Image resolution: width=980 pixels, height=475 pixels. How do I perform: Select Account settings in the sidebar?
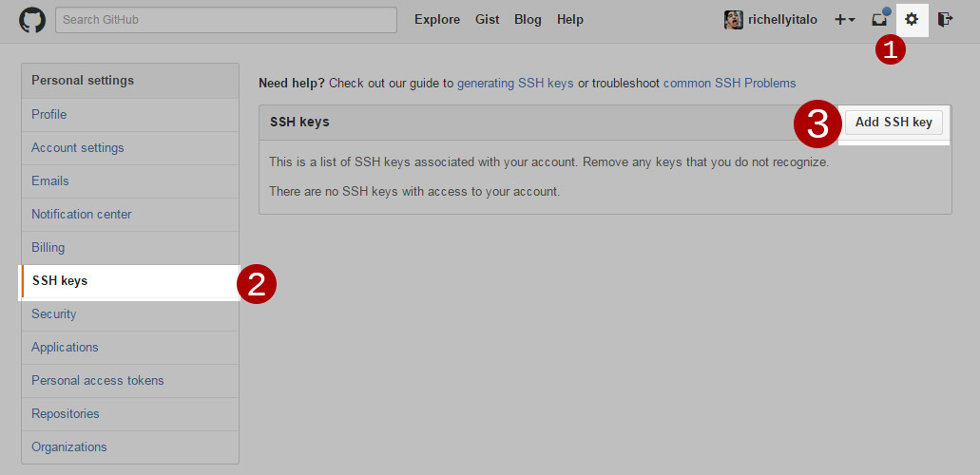click(130, 148)
